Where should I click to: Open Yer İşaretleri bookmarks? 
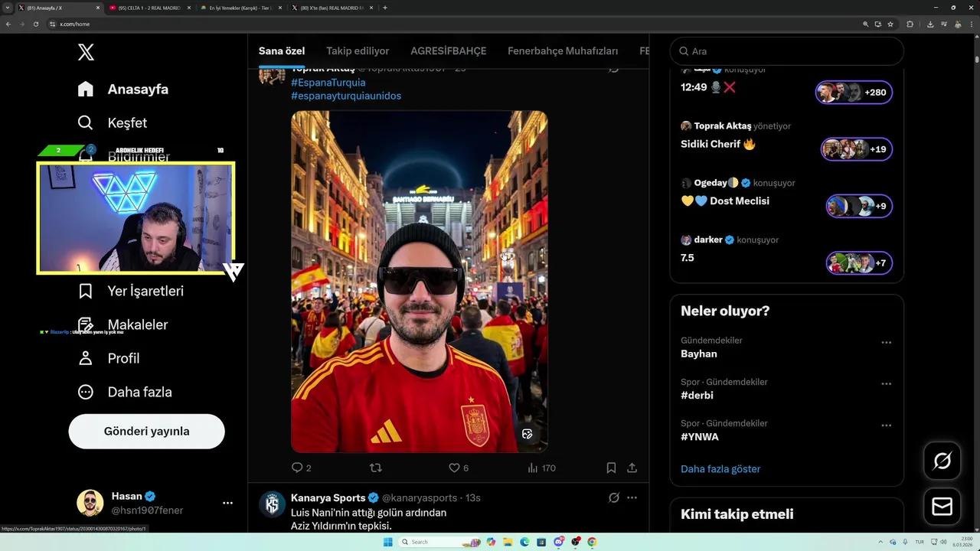click(130, 291)
